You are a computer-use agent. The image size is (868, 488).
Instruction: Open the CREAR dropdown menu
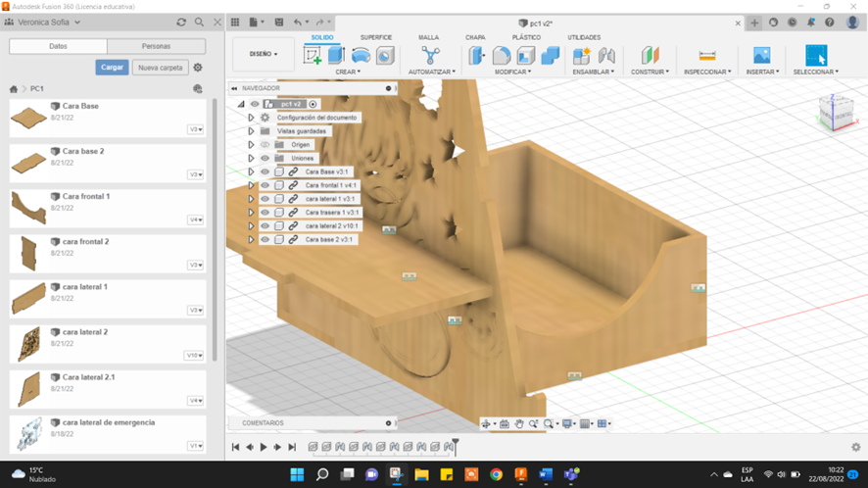[348, 72]
